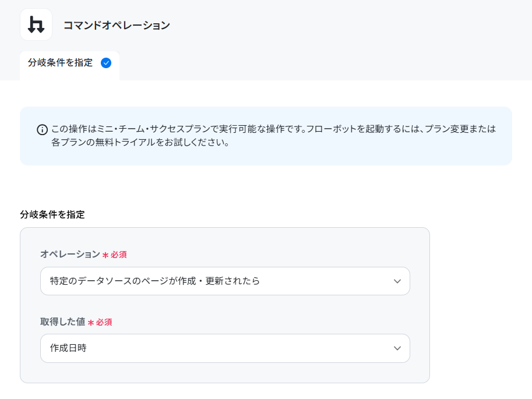The image size is (532, 399).
Task: Click the 無料トライアル line in the notice
Action: pos(140,142)
